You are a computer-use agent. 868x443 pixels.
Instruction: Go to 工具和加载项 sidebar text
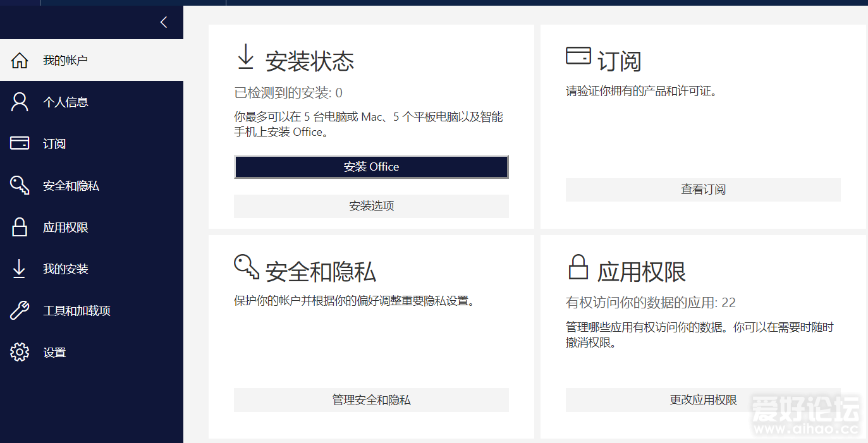coord(76,310)
